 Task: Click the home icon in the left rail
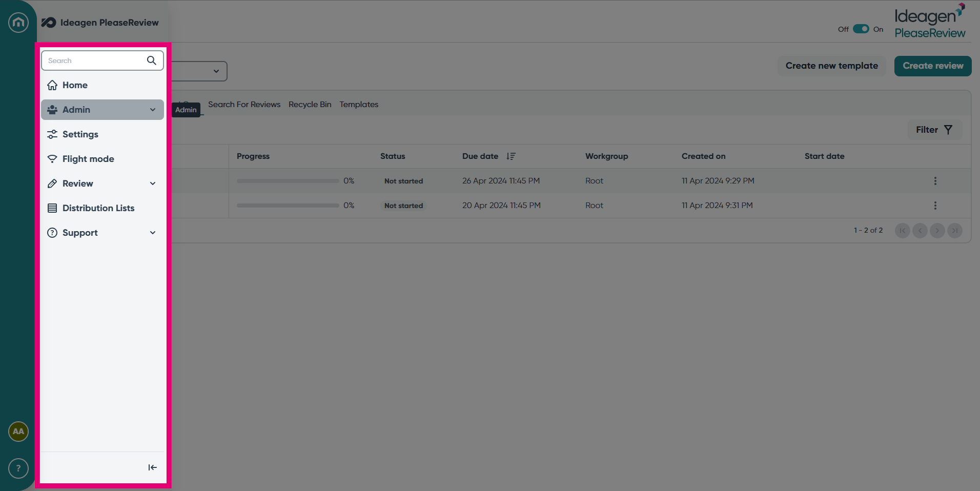[18, 22]
